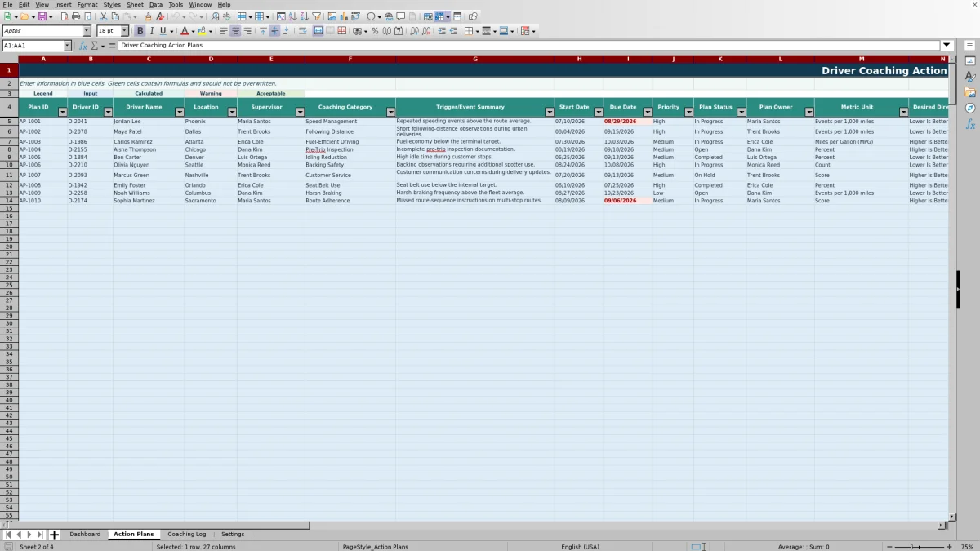The width and height of the screenshot is (980, 551).
Task: Open the Font Name dropdown
Action: coord(87,31)
